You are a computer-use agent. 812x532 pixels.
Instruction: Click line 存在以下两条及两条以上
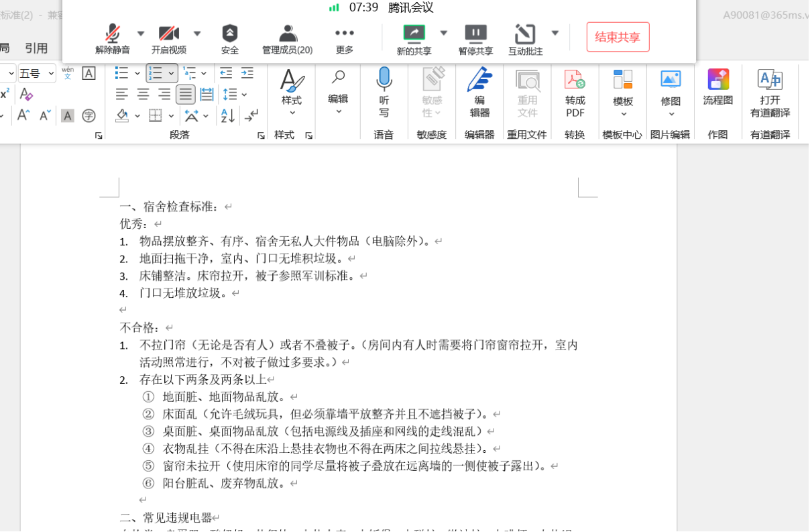[x=203, y=380]
